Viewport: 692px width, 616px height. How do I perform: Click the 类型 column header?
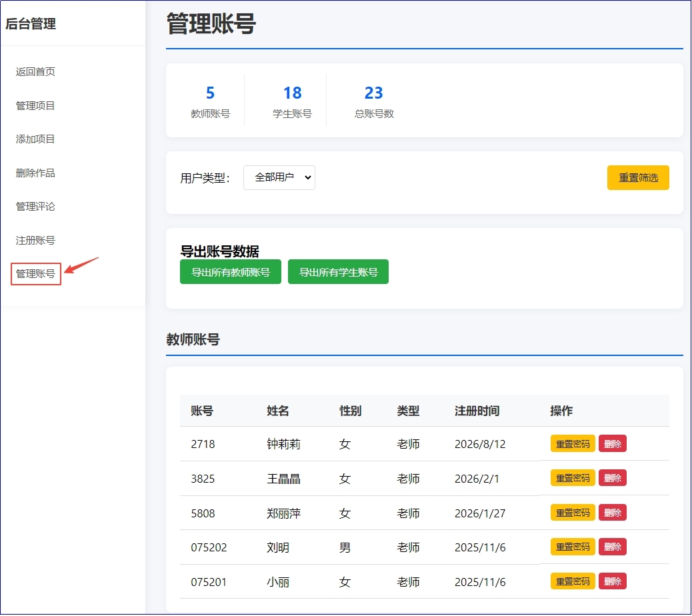point(408,411)
